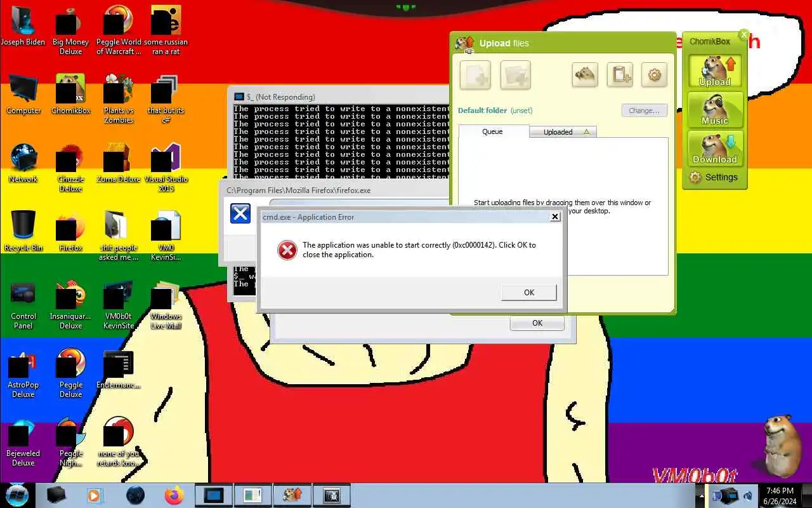Open the 'some russian ran a rat' icon
This screenshot has height=508, width=812.
[166, 31]
